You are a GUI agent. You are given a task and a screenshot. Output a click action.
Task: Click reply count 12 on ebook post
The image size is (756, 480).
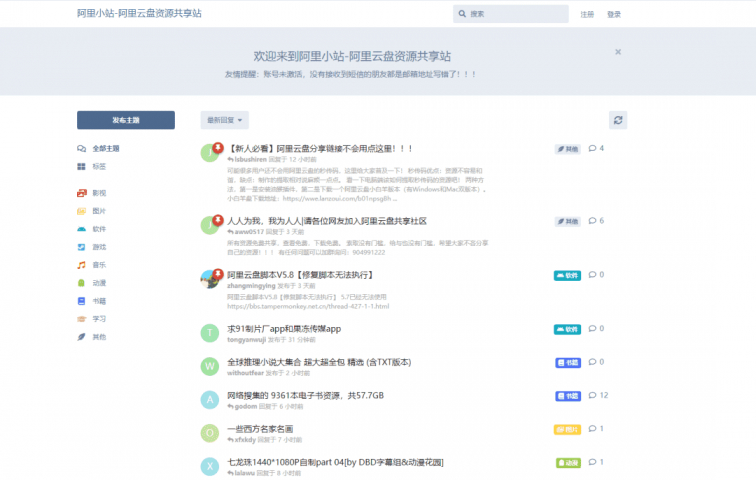click(x=598, y=395)
